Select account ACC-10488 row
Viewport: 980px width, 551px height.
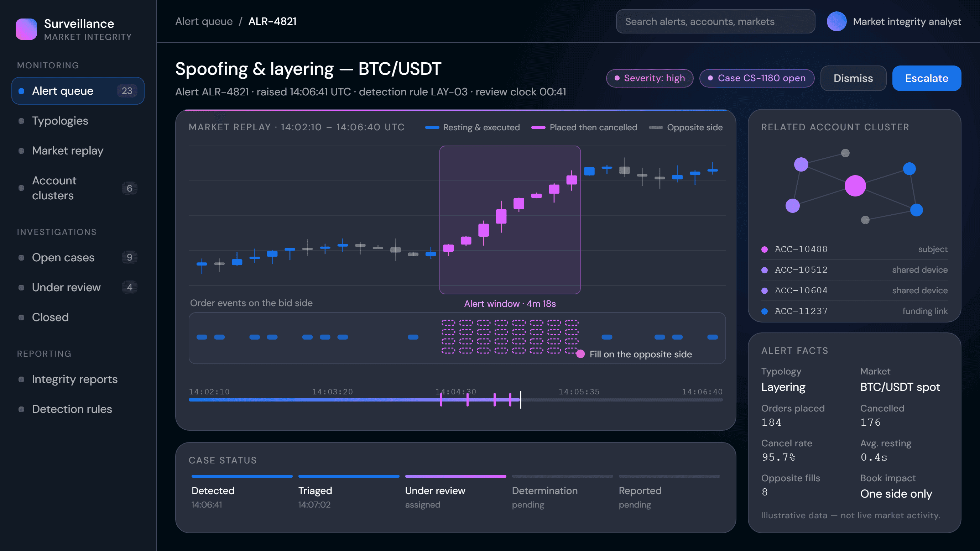pyautogui.click(x=854, y=250)
